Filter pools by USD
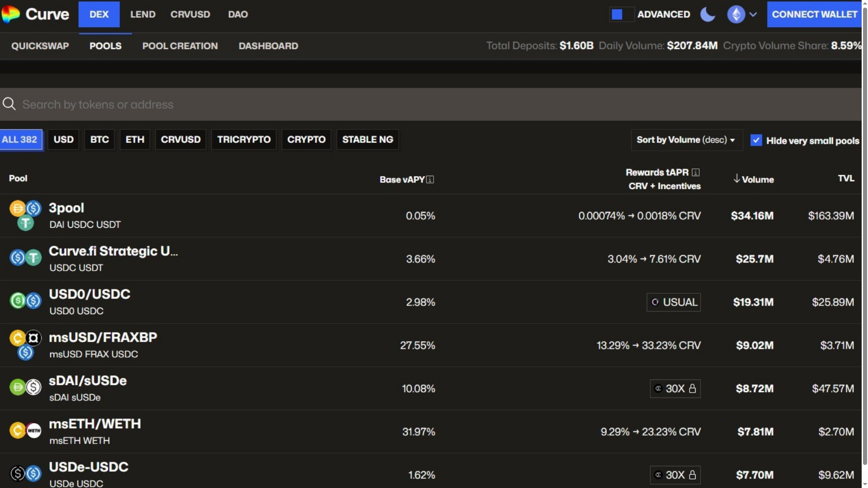 point(63,139)
